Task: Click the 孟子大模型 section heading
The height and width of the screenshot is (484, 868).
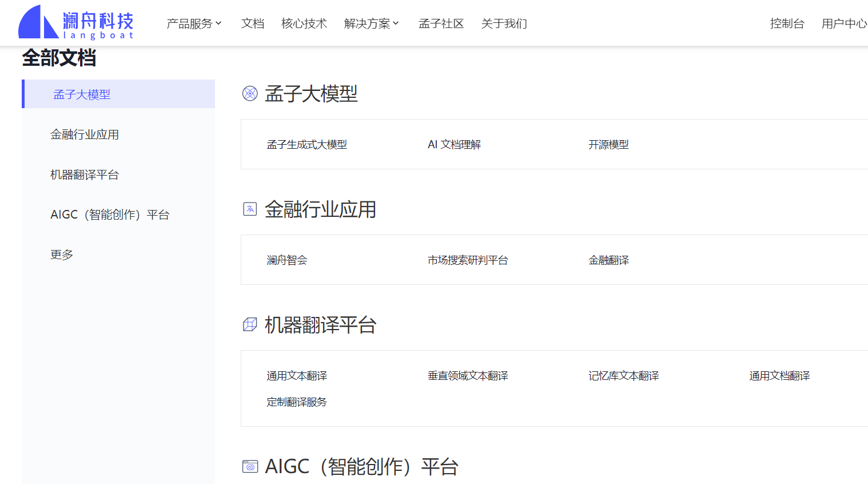Action: click(311, 94)
